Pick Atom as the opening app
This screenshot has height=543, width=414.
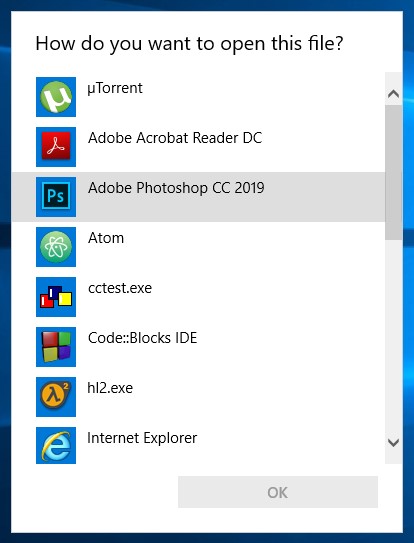(x=198, y=247)
